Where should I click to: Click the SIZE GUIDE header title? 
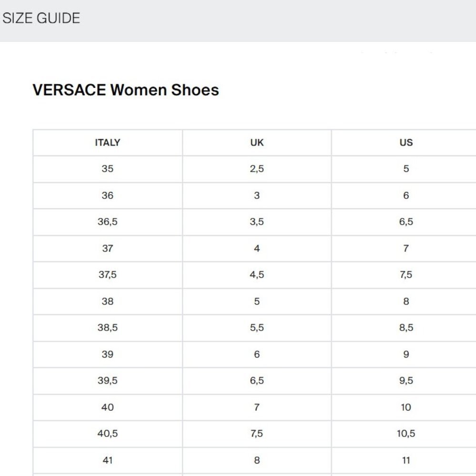point(41,18)
